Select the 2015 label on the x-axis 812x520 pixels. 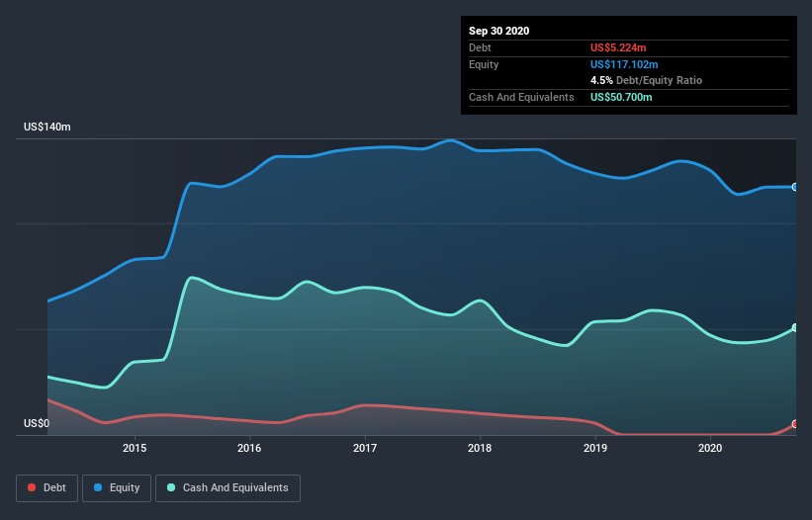click(135, 448)
